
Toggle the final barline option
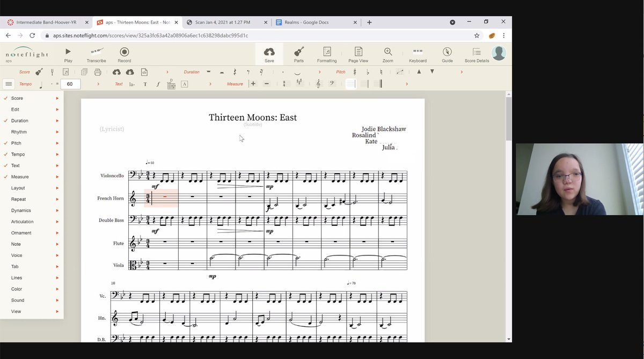378,84
